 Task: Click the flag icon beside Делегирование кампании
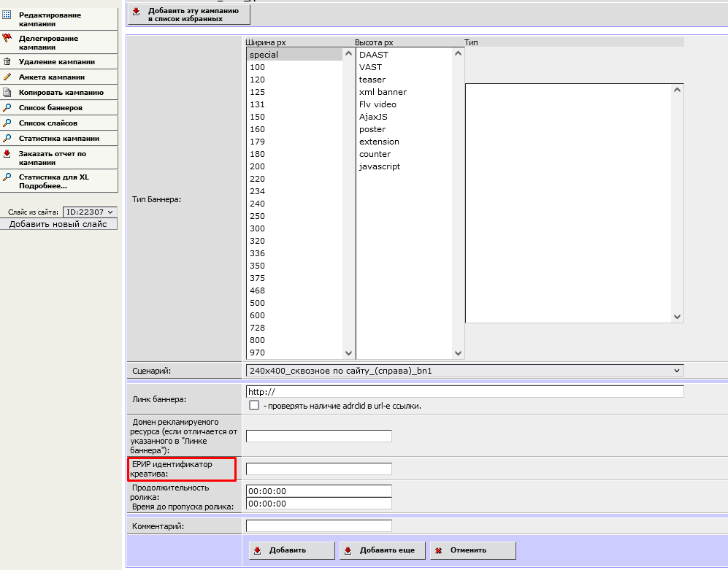tap(7, 38)
